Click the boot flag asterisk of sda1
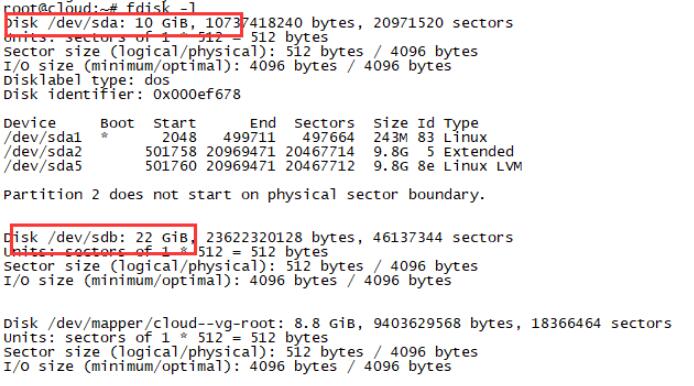 click(104, 136)
